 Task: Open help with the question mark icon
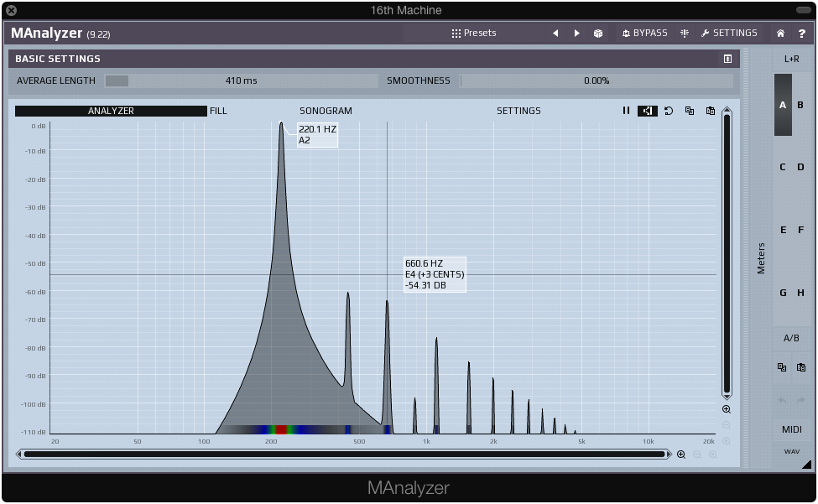point(802,33)
